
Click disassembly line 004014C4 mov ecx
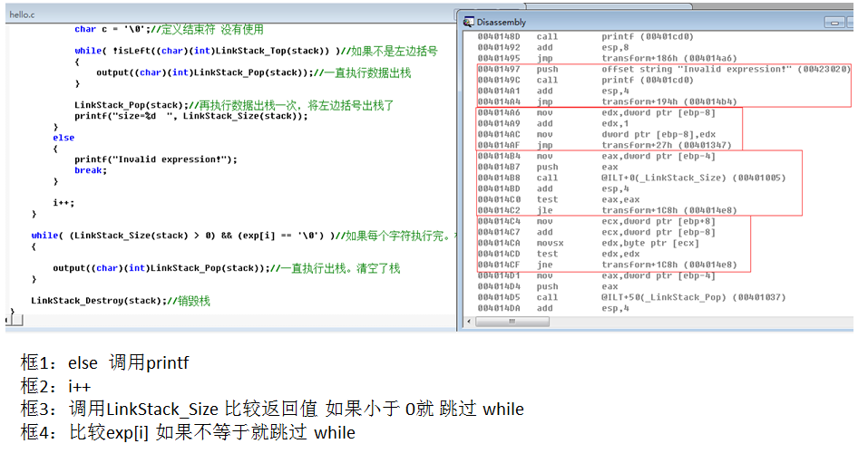pyautogui.click(x=596, y=221)
